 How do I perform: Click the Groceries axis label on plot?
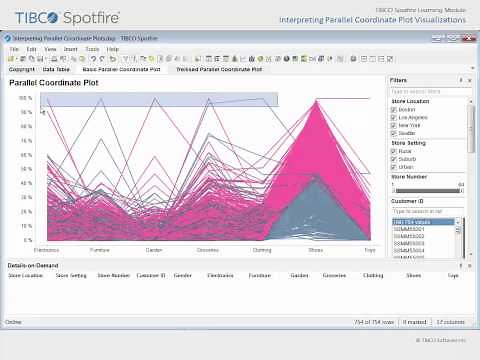click(208, 250)
